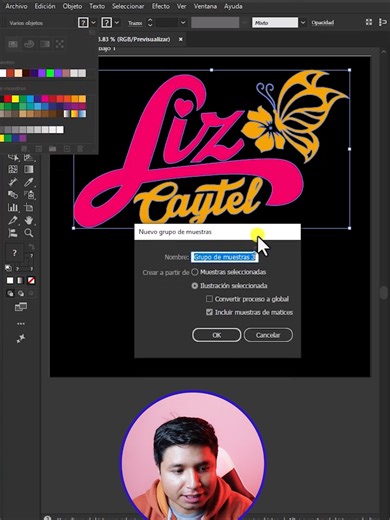Open the Ver menu
390x520 pixels.
click(182, 6)
